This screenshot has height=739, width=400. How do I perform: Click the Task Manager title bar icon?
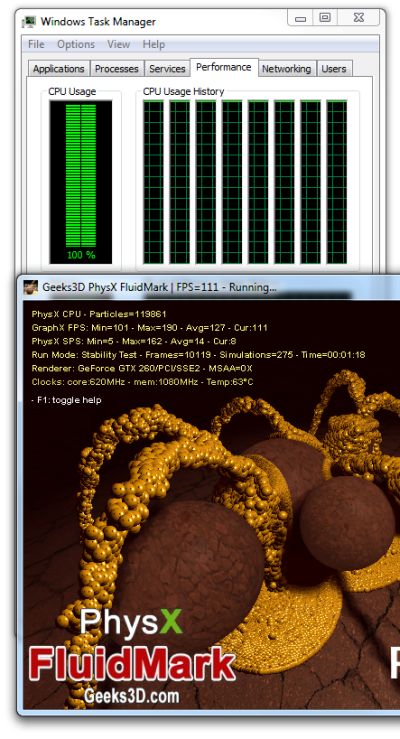tap(29, 21)
